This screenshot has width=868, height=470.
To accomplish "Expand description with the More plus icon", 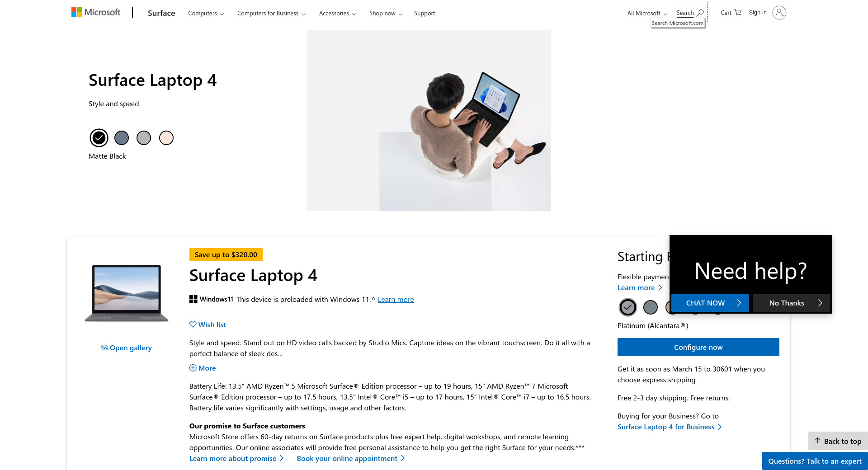I will tap(193, 368).
